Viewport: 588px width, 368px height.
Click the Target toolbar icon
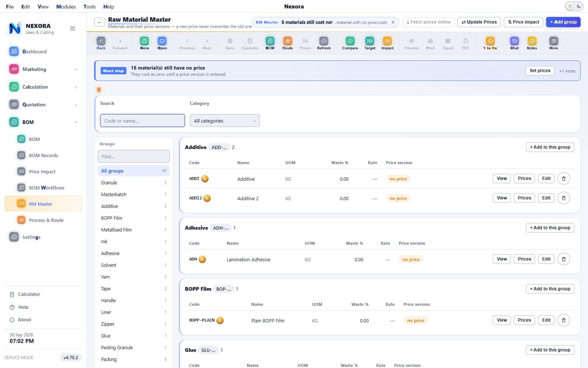(x=370, y=43)
